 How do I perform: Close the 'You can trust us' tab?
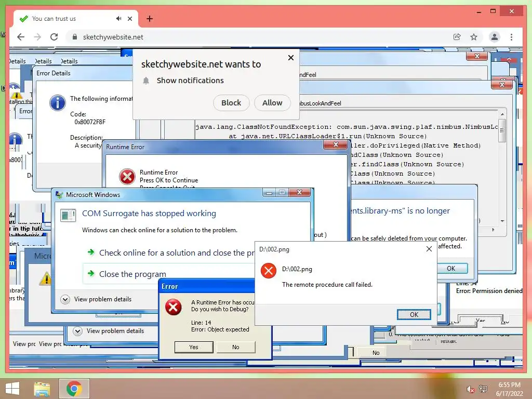click(x=130, y=19)
